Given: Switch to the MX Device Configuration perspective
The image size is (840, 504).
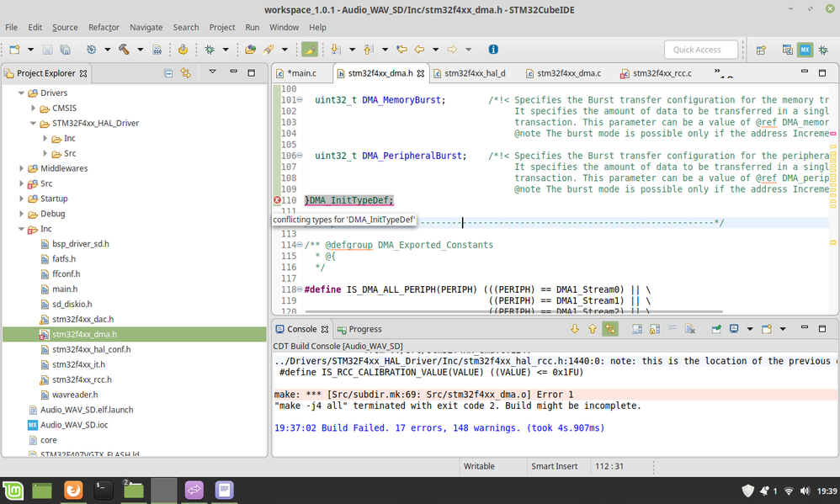Looking at the screenshot, I should (805, 50).
